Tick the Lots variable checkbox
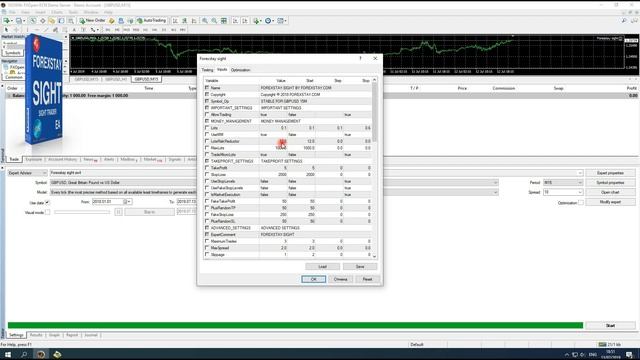 click(x=207, y=128)
